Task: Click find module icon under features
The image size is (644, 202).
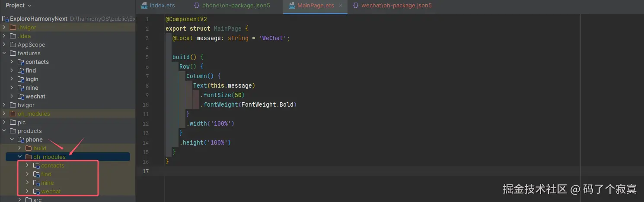Action: pos(21,71)
